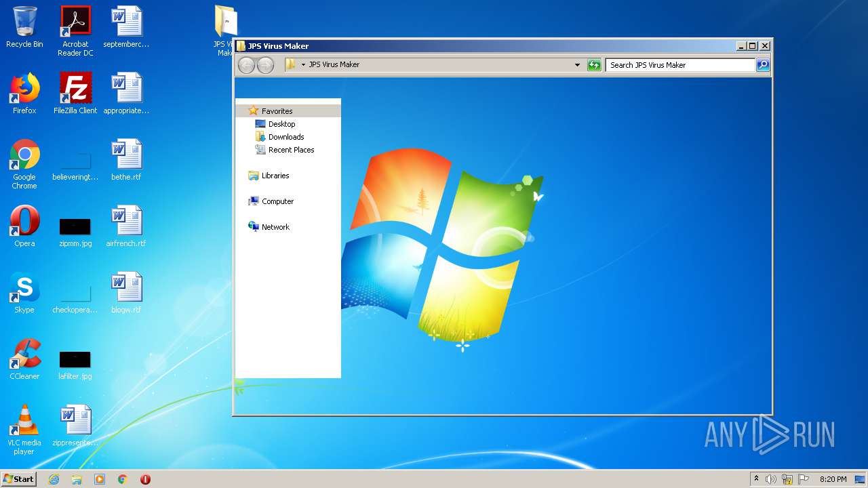The height and width of the screenshot is (488, 868).
Task: Select the appropriate... document on desktop
Action: (x=126, y=94)
